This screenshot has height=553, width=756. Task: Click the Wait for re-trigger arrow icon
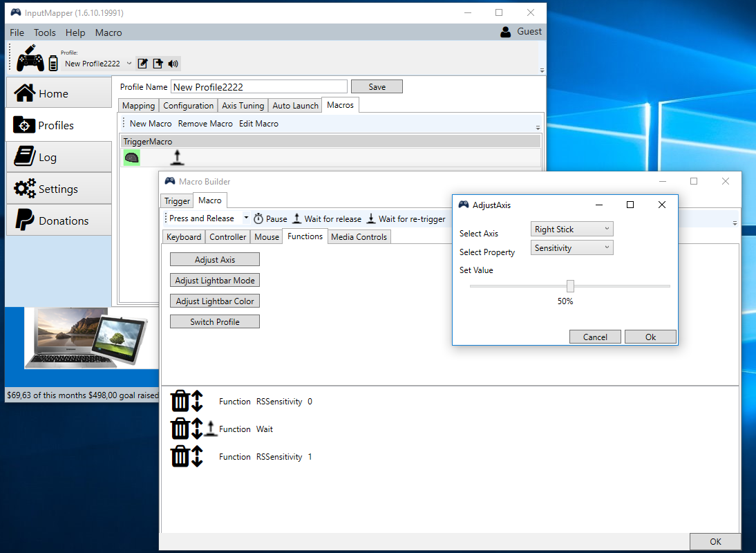371,219
